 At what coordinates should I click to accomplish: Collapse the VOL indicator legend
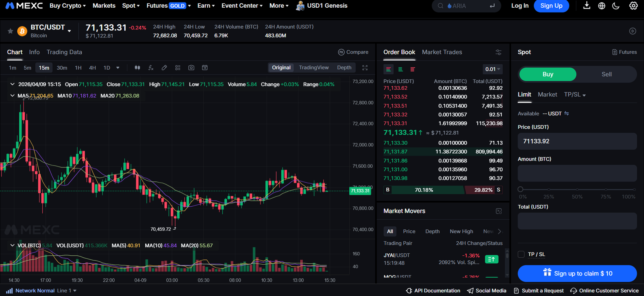tap(12, 245)
